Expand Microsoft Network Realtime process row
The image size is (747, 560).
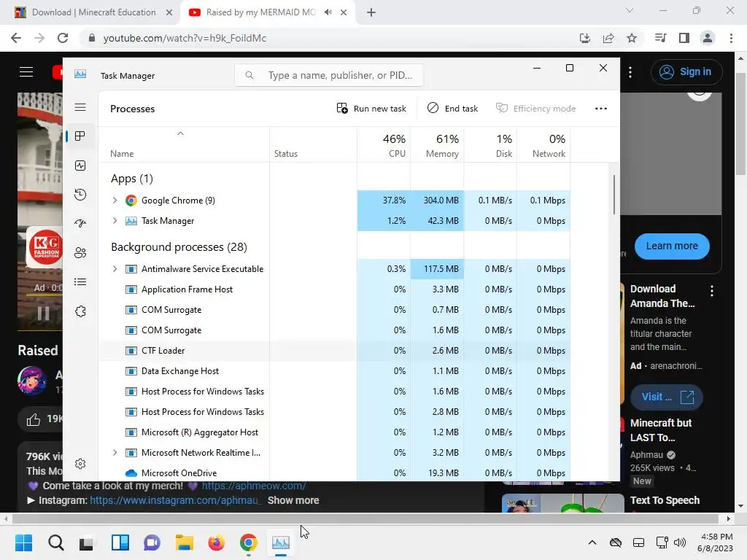click(115, 453)
